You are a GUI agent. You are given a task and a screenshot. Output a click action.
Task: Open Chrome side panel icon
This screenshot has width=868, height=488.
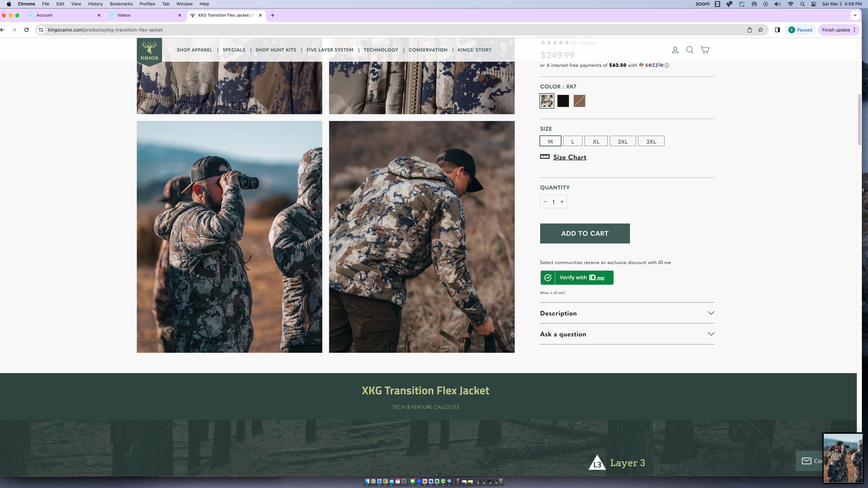[777, 30]
